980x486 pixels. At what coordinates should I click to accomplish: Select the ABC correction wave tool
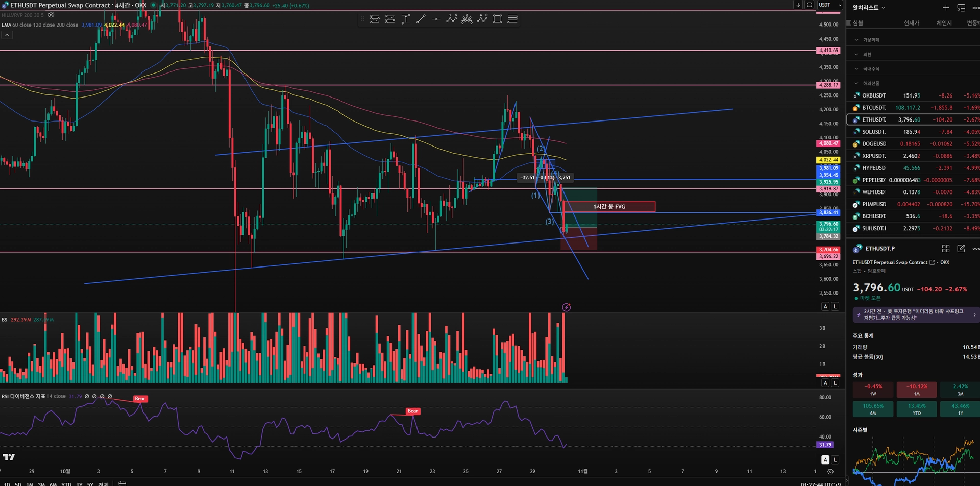pyautogui.click(x=482, y=19)
